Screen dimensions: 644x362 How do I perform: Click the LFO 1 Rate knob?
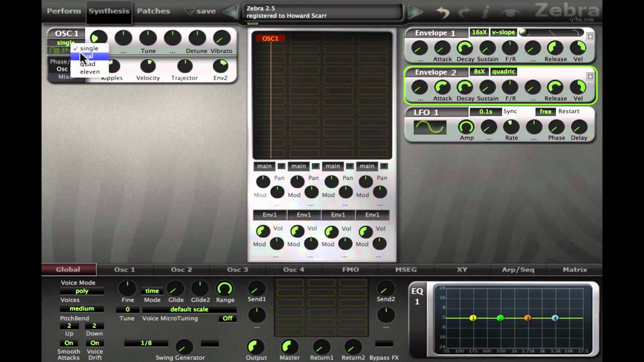click(512, 127)
